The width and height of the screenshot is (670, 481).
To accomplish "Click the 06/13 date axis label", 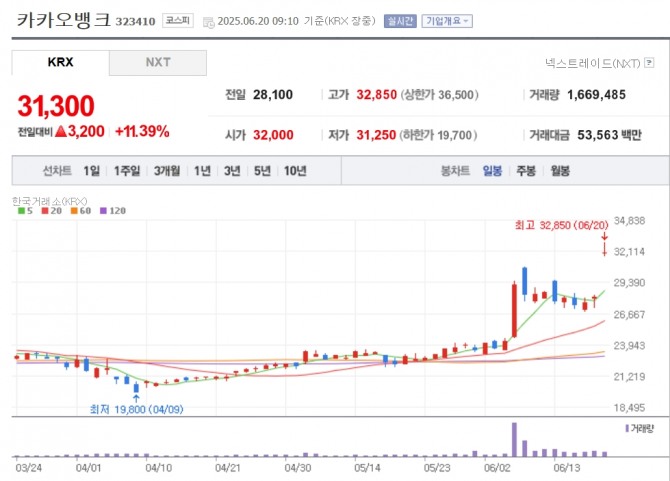I will (567, 468).
